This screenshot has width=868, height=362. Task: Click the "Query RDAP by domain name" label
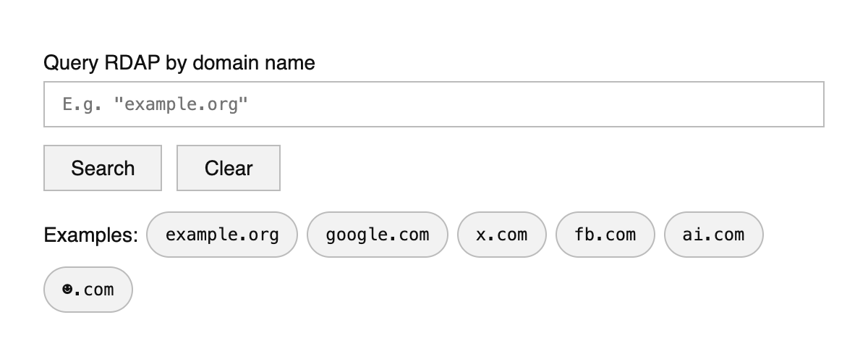click(179, 63)
